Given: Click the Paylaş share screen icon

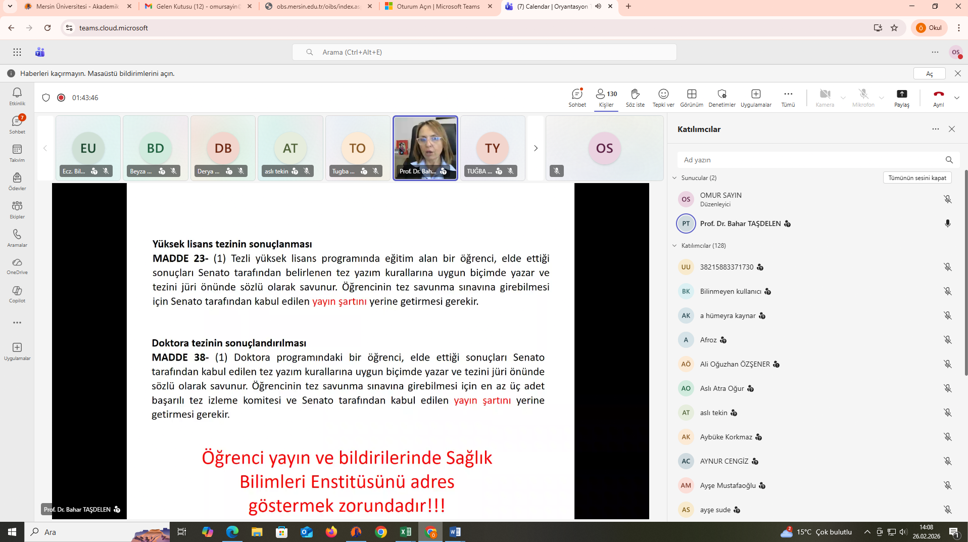Looking at the screenshot, I should (x=901, y=97).
